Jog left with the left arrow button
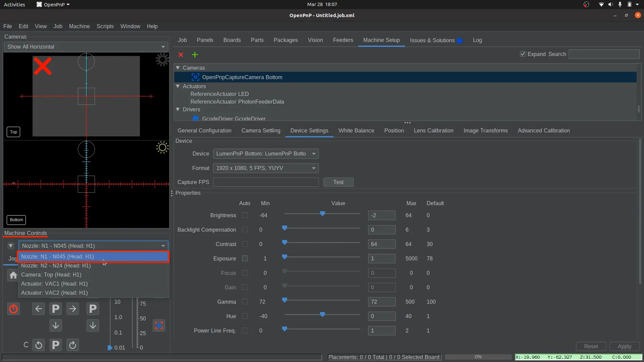This screenshot has width=644, height=362. [x=39, y=309]
